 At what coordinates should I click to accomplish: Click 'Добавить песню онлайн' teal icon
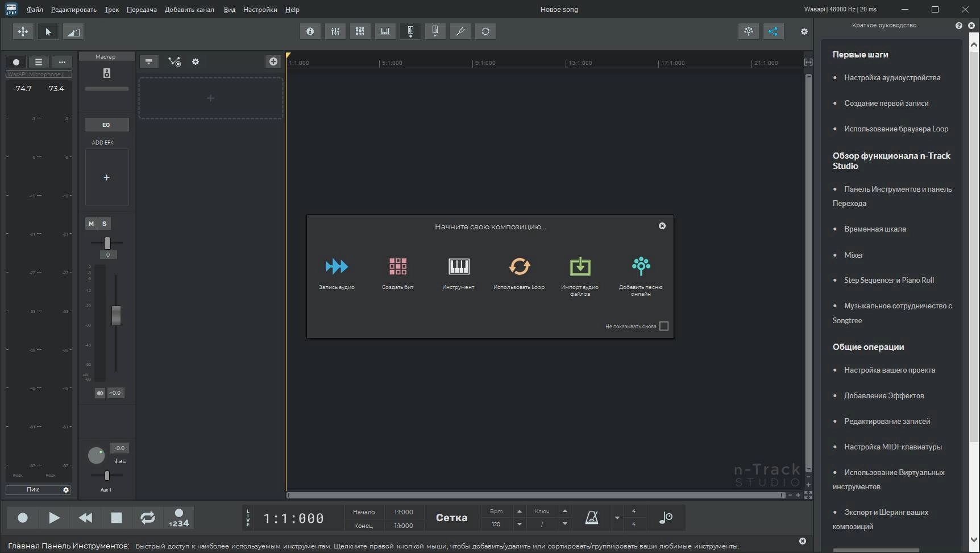pos(641,266)
